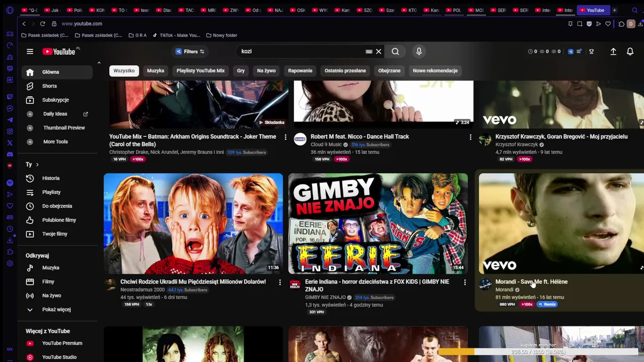This screenshot has height=362, width=644.
Task: Open Spotify in the Opera sidebar
Action: tap(10, 183)
